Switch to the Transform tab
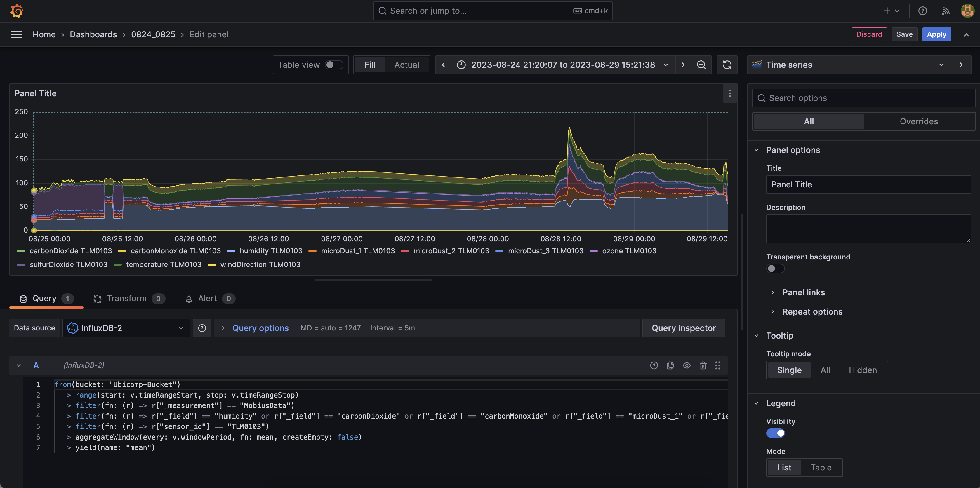 (x=126, y=299)
